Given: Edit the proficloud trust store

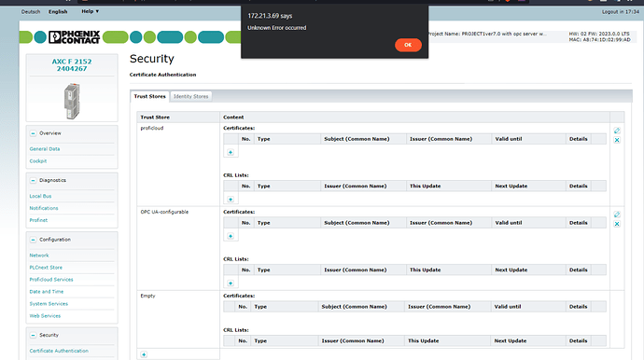Looking at the screenshot, I should coord(617,131).
